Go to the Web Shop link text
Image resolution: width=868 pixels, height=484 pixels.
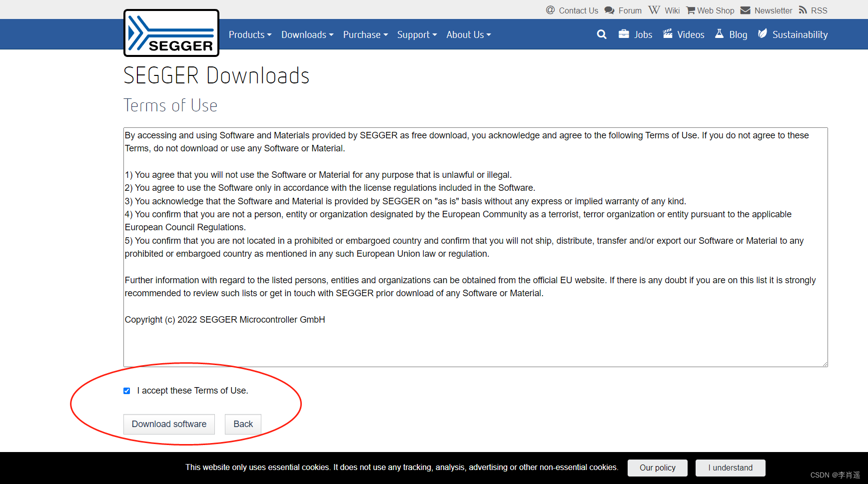coord(716,10)
